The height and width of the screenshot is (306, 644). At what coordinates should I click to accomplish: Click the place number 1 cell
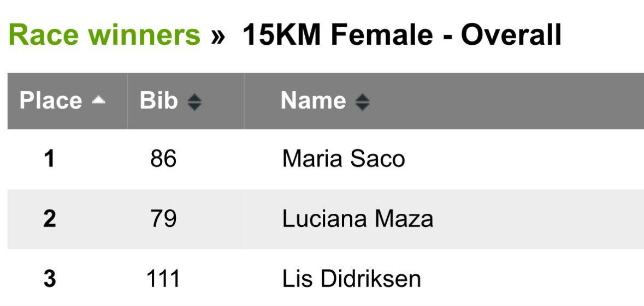point(50,159)
